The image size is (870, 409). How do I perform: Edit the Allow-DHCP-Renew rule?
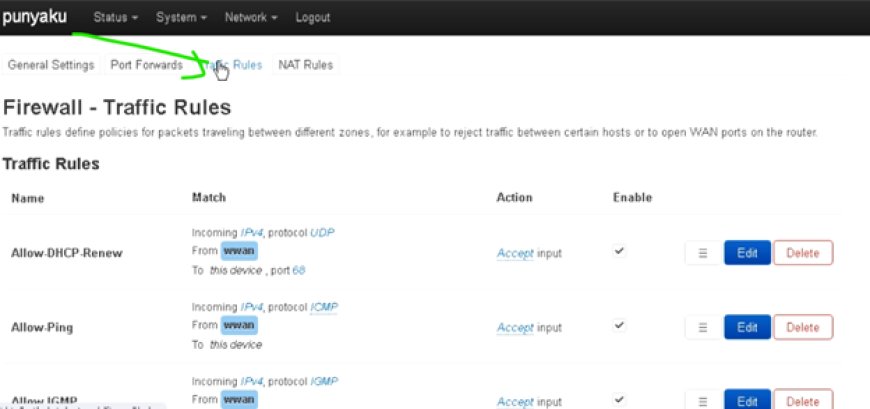747,253
